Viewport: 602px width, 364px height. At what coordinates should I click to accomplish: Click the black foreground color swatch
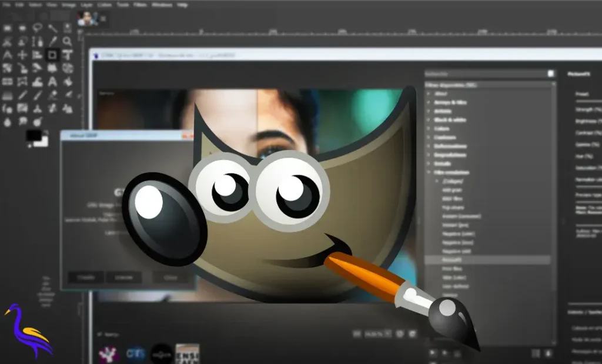click(34, 136)
